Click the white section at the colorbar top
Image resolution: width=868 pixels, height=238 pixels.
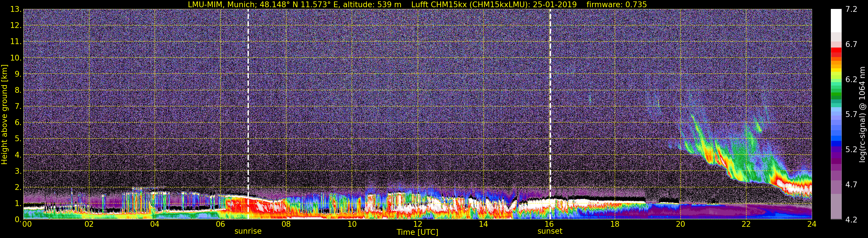[836, 20]
